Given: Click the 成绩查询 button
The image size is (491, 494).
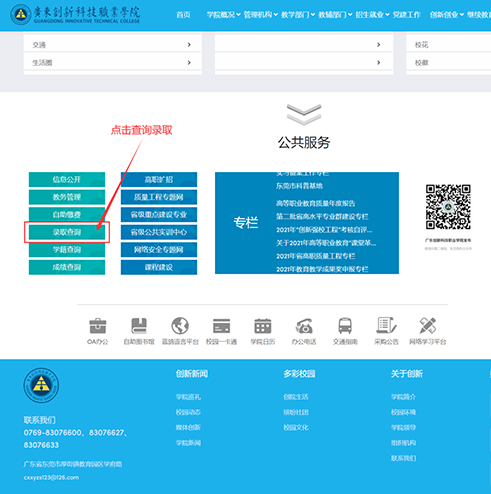Looking at the screenshot, I should coord(67,267).
